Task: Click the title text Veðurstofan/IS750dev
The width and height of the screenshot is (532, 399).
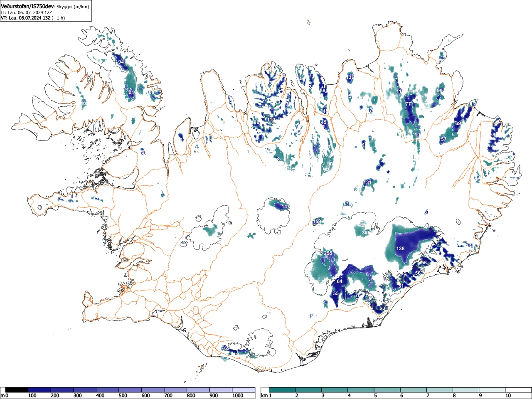Action: pos(28,6)
